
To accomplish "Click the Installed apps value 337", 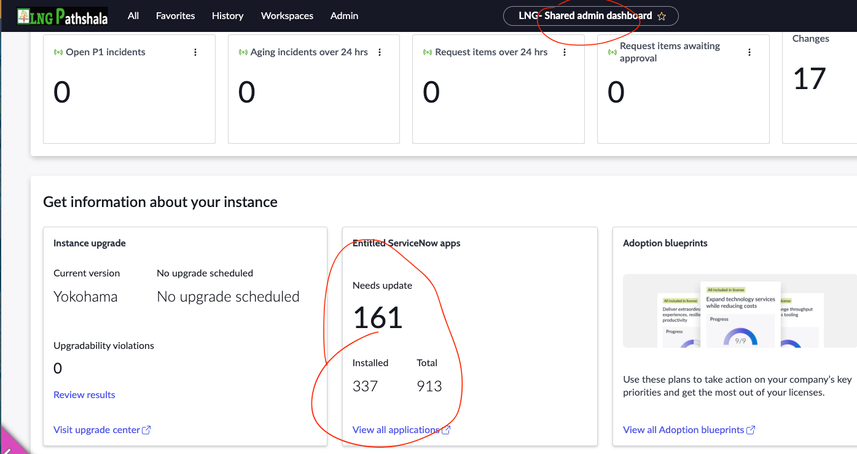I will [x=365, y=386].
